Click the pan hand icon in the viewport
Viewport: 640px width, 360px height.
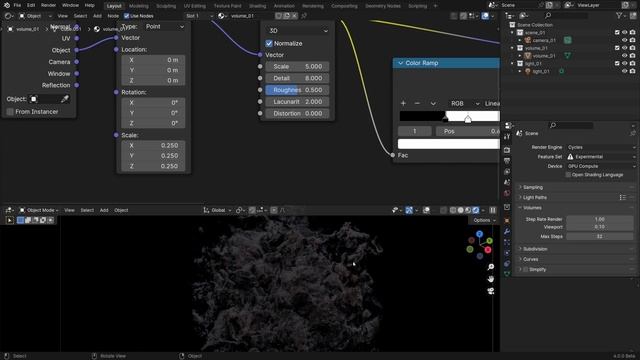coord(491,279)
